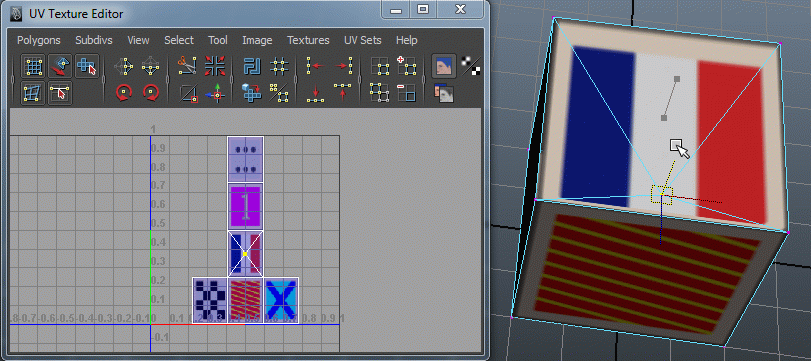Align UVs upward with the up arrow icon
The width and height of the screenshot is (811, 361).
(342, 93)
